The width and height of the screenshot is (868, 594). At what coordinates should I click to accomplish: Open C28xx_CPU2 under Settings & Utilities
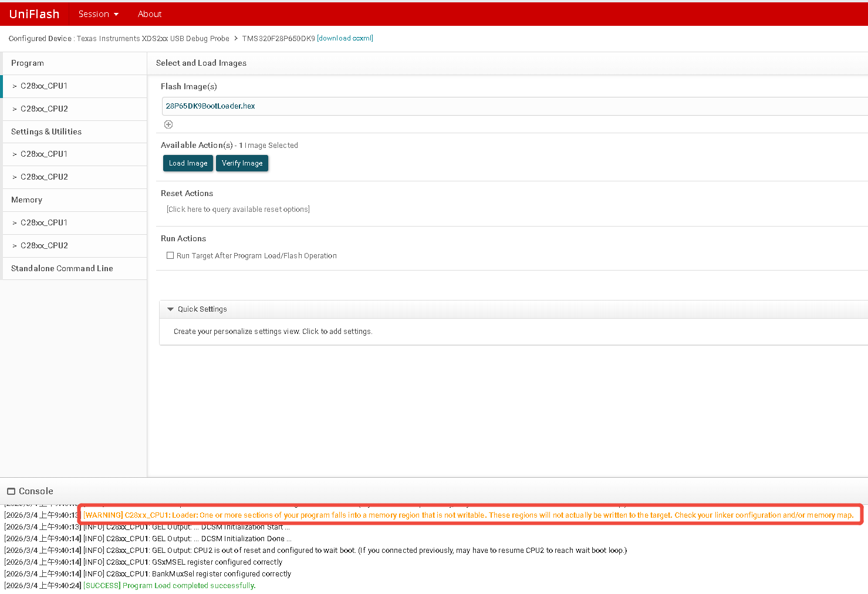coord(75,177)
